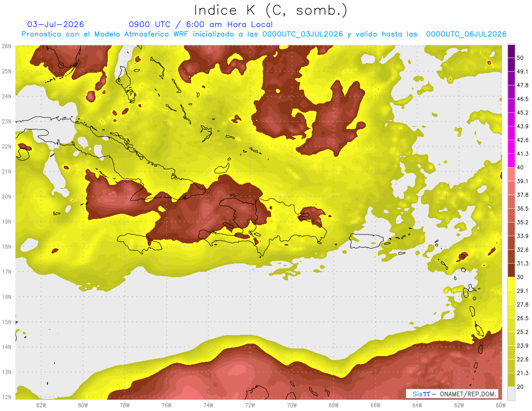Viewport: 532px width, 411px height.
Task: Click the colorbar value 33.9
Action: (523, 236)
